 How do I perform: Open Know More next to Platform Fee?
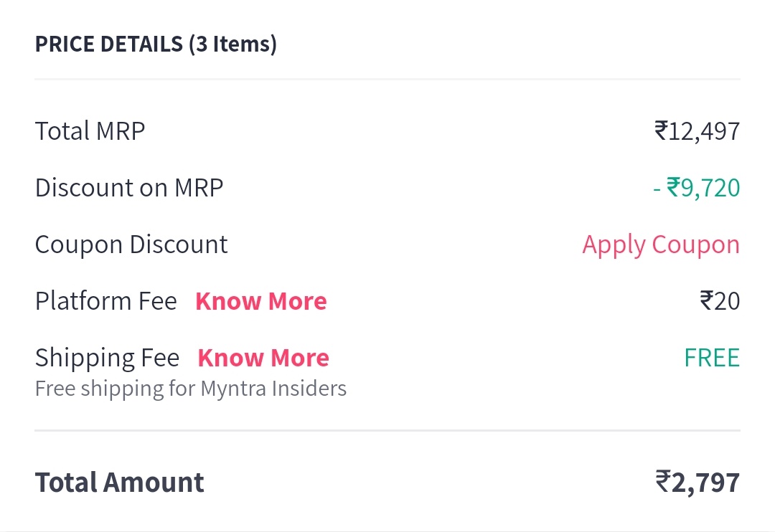(x=261, y=301)
